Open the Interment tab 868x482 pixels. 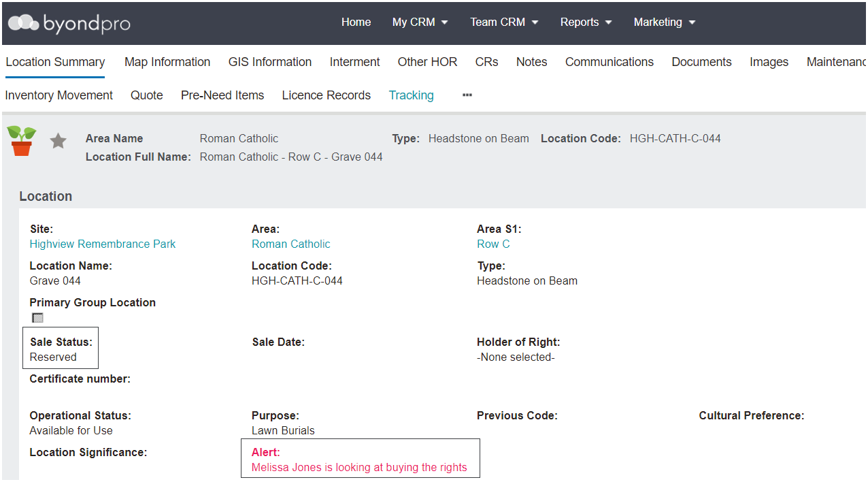point(355,62)
